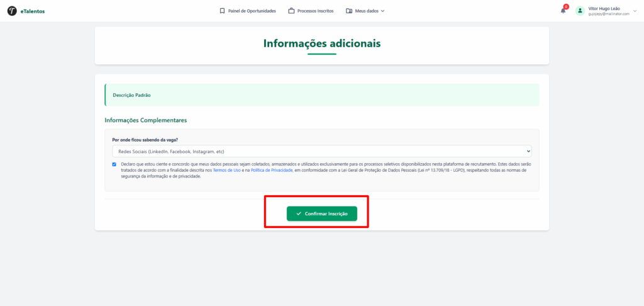Open notifications bell icon
Viewport: 644px width, 306px height.
563,11
